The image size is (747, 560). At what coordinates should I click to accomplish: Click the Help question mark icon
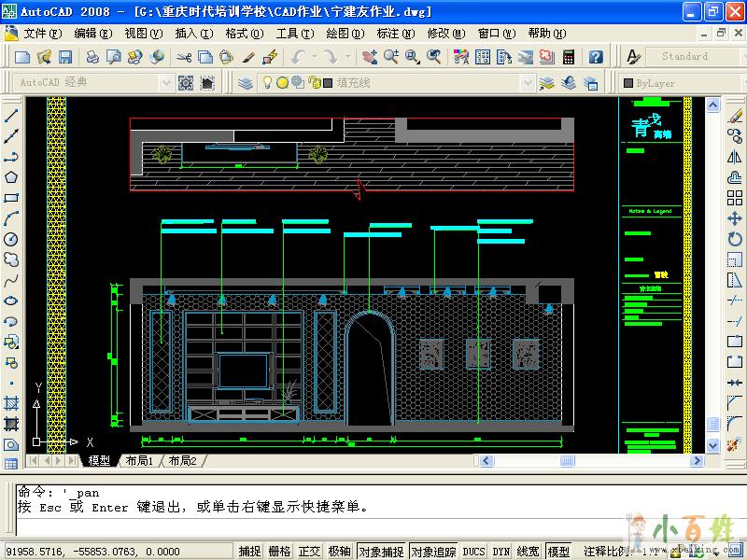(x=596, y=57)
